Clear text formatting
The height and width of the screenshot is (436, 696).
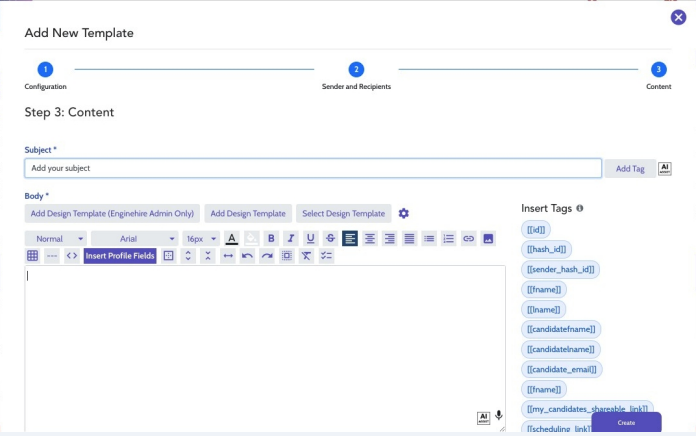tap(307, 256)
